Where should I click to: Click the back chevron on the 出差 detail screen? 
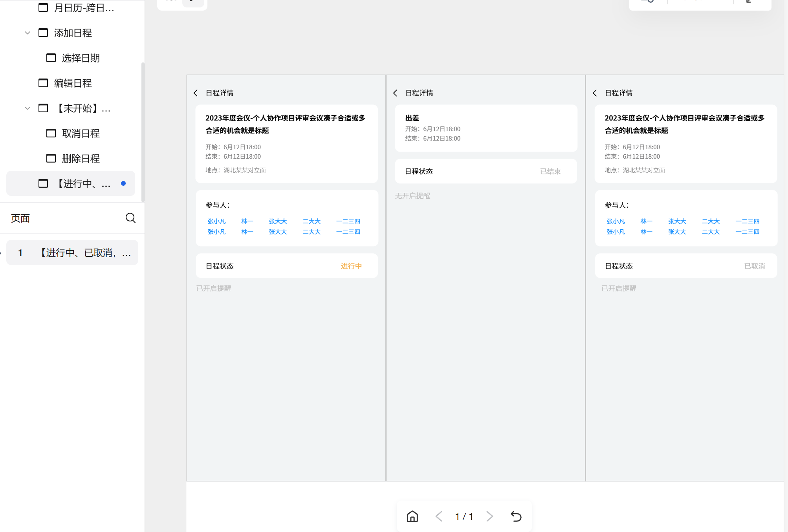tap(395, 93)
